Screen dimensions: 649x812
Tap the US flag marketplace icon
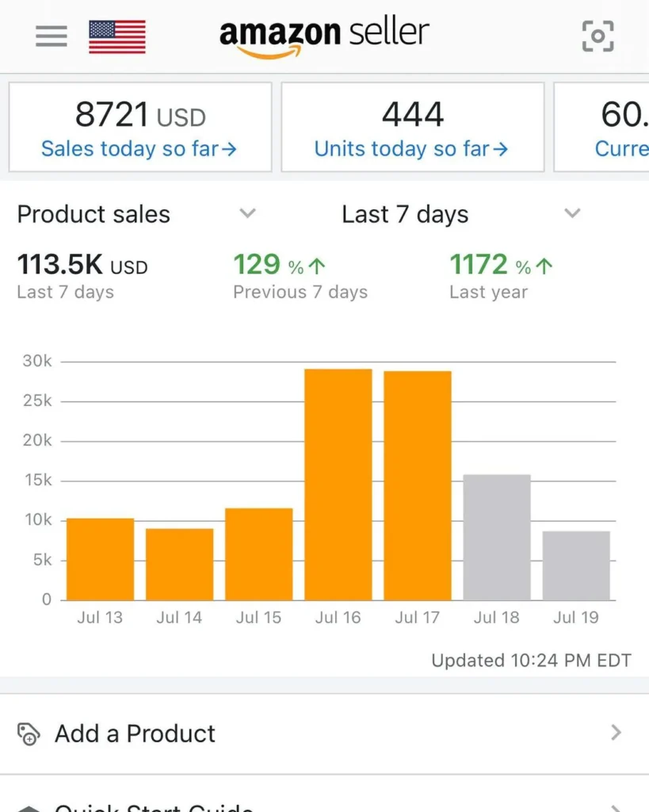click(116, 36)
